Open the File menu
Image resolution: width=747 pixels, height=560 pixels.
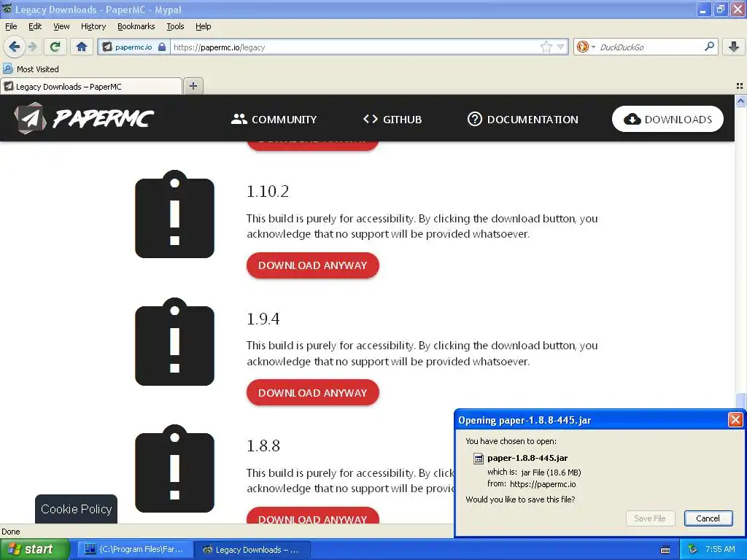(x=11, y=26)
